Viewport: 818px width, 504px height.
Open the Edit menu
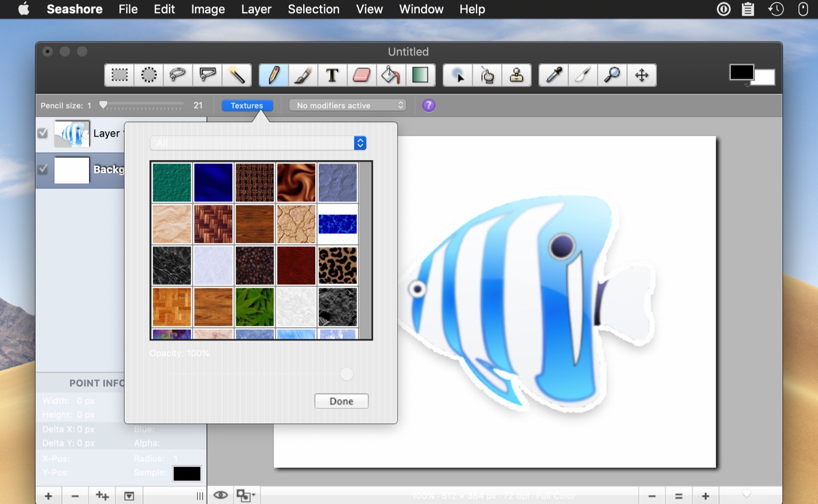click(x=164, y=9)
